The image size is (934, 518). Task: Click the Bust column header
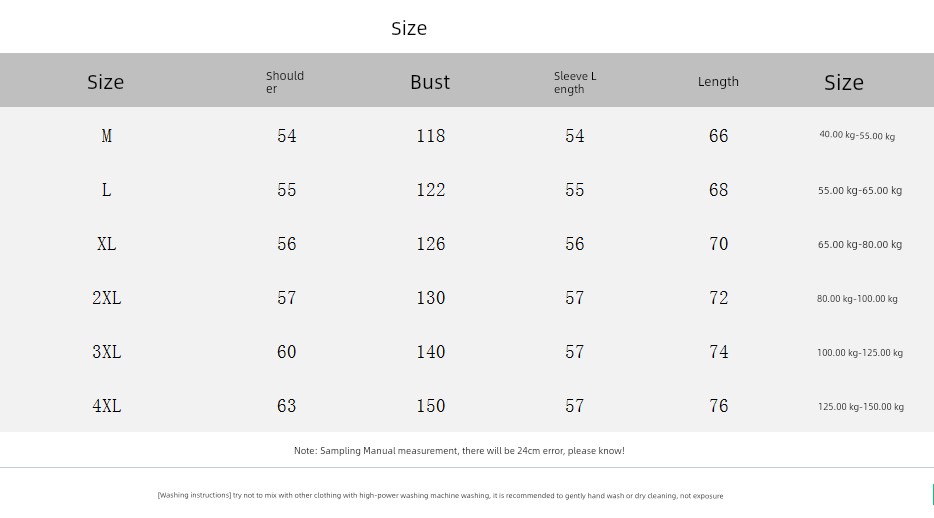430,82
